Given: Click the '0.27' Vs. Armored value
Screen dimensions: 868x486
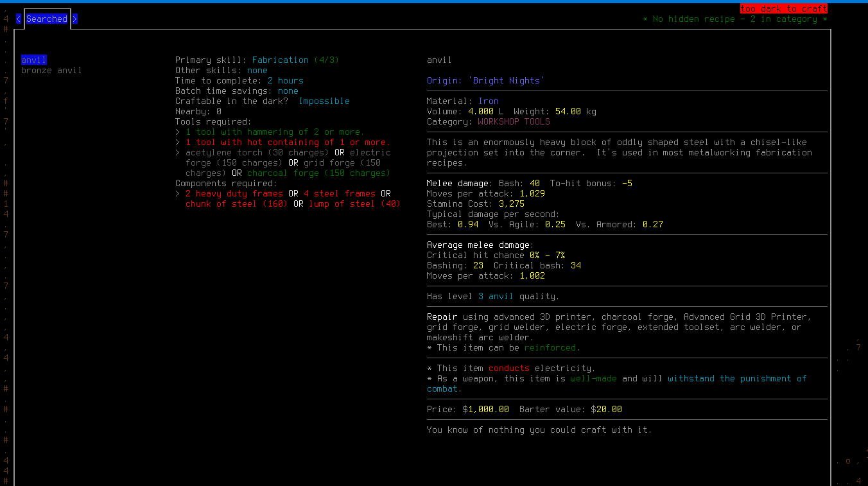Looking at the screenshot, I should click(653, 225).
